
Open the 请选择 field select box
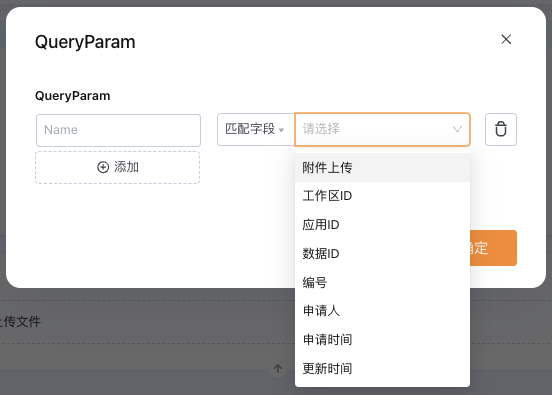click(x=382, y=129)
